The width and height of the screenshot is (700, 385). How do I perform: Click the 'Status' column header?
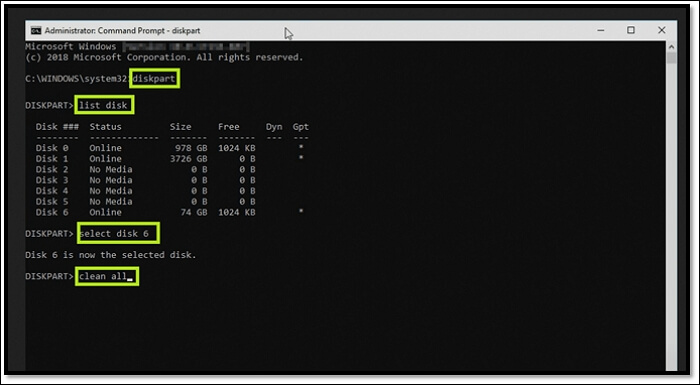click(x=105, y=127)
